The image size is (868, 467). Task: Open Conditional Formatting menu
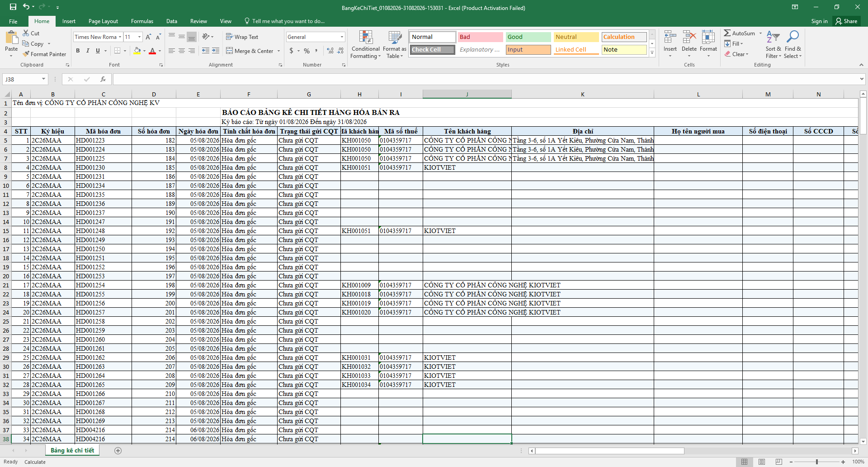click(x=366, y=44)
